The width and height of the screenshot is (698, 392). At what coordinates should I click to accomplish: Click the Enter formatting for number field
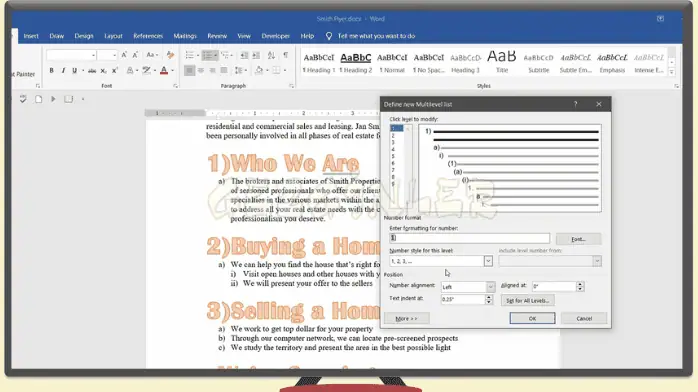[470, 238]
